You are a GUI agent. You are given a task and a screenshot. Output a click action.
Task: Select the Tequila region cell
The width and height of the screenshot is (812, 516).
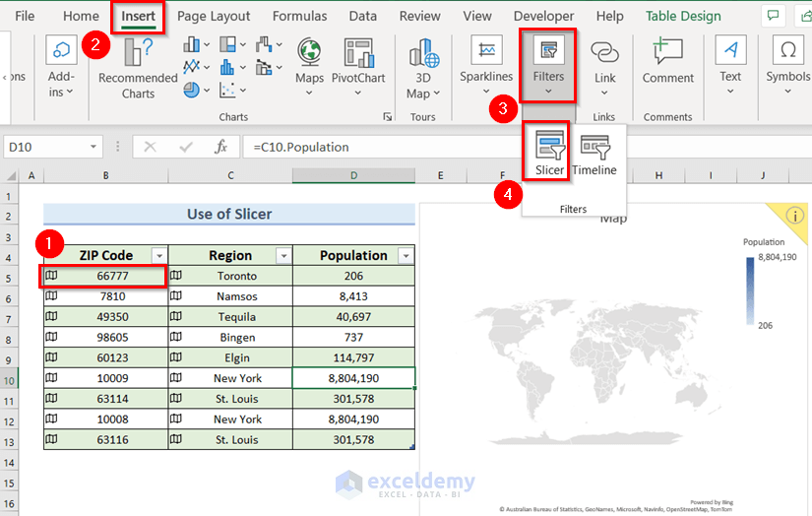point(230,316)
